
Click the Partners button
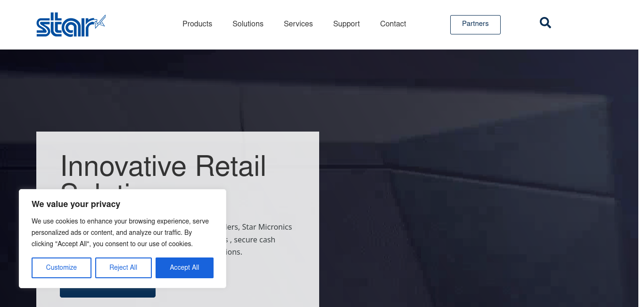475,25
